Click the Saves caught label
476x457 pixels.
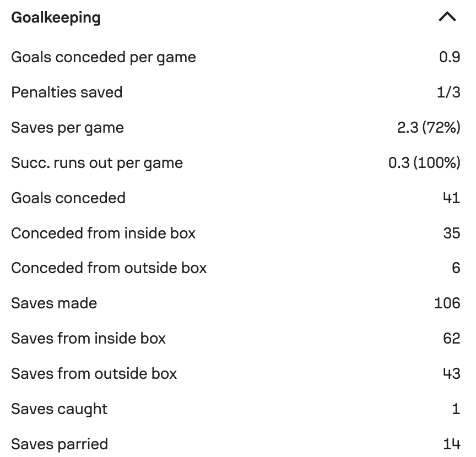tap(59, 409)
